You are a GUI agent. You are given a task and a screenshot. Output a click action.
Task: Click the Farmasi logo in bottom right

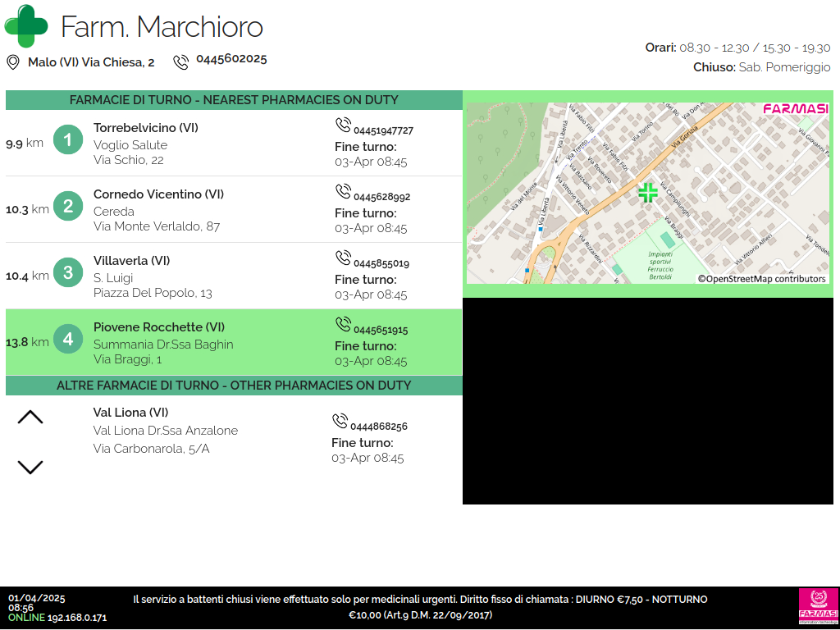click(818, 606)
